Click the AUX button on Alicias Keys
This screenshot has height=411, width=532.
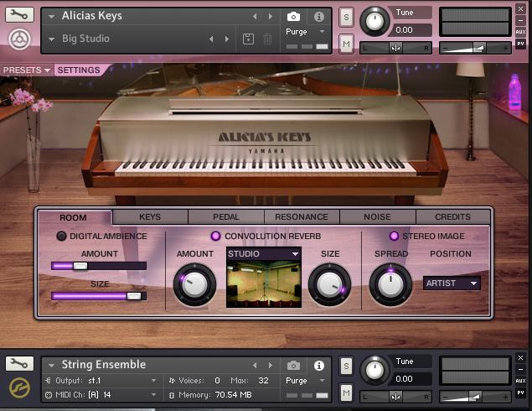520,32
